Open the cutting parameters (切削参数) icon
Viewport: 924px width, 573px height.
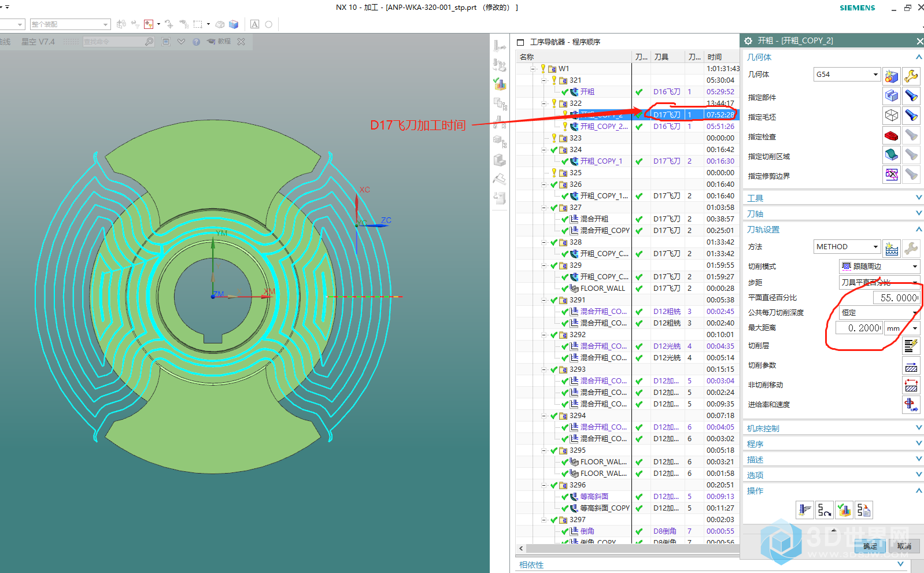tap(911, 365)
